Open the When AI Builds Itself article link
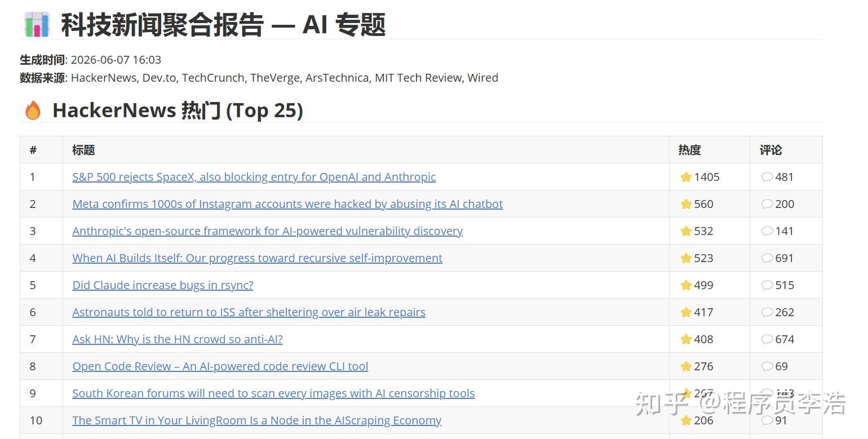The width and height of the screenshot is (868, 439). (x=258, y=258)
